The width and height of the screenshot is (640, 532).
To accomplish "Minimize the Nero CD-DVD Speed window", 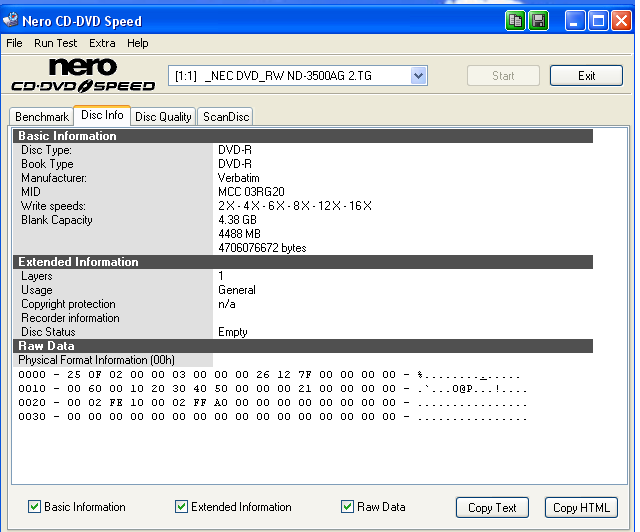I will pos(575,20).
